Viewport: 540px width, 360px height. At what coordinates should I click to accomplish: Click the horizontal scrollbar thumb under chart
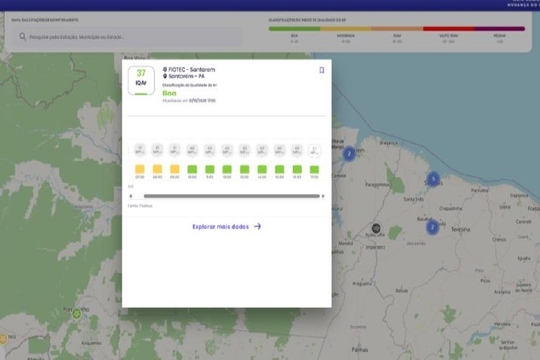[231, 196]
